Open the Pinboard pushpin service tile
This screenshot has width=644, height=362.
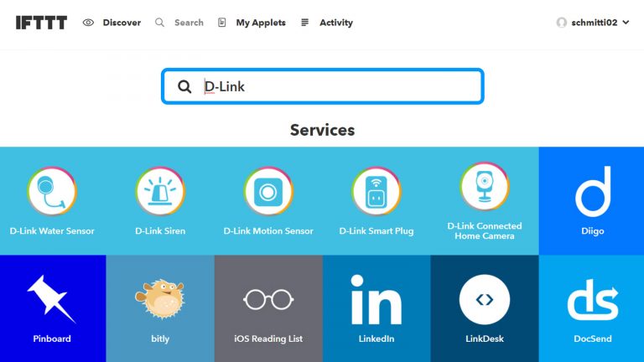pos(53,308)
